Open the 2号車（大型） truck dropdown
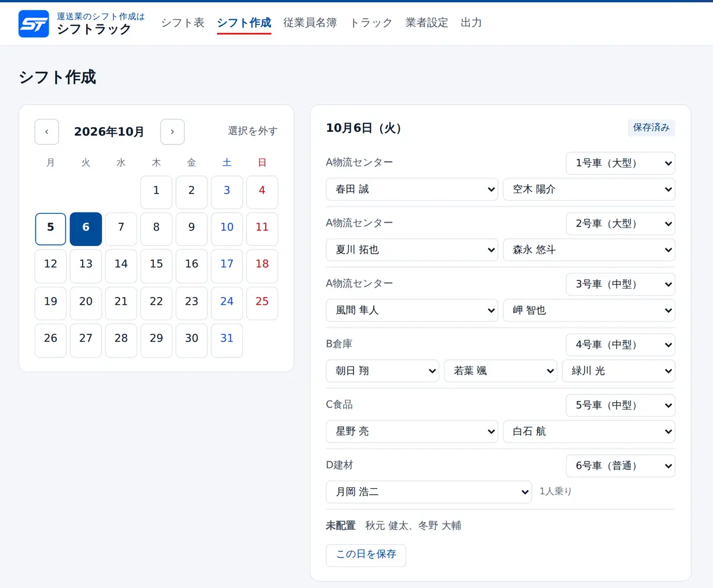Screen dimensions: 713x588 620,224
